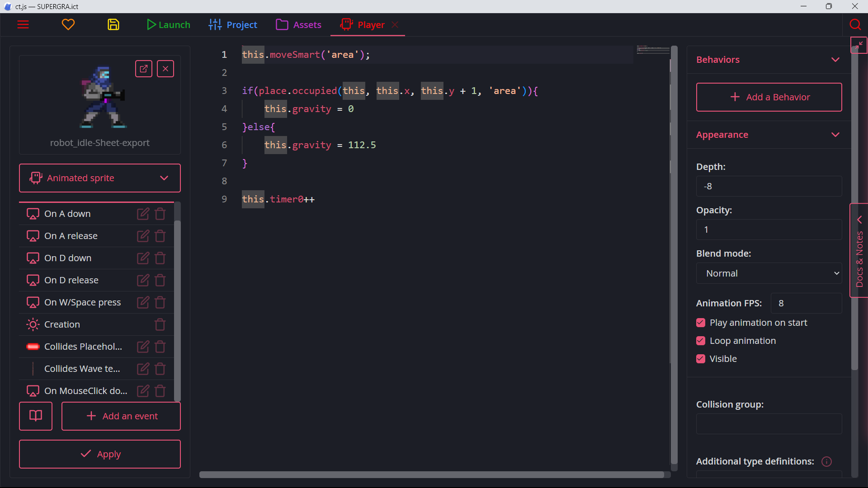Open the Blend mode Normal dropdown
The height and width of the screenshot is (488, 868).
[x=769, y=273]
